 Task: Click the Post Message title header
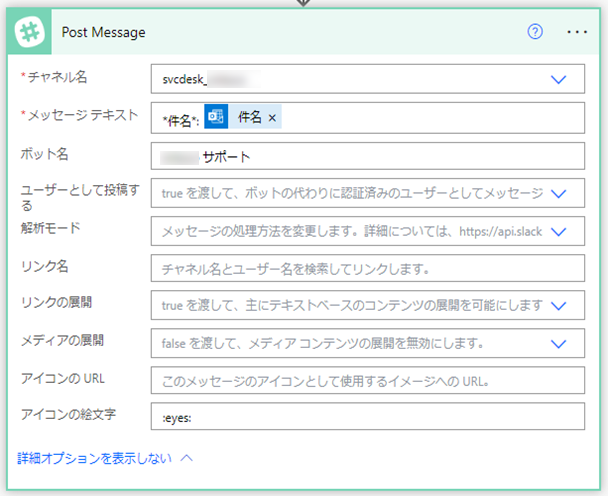pos(104,32)
